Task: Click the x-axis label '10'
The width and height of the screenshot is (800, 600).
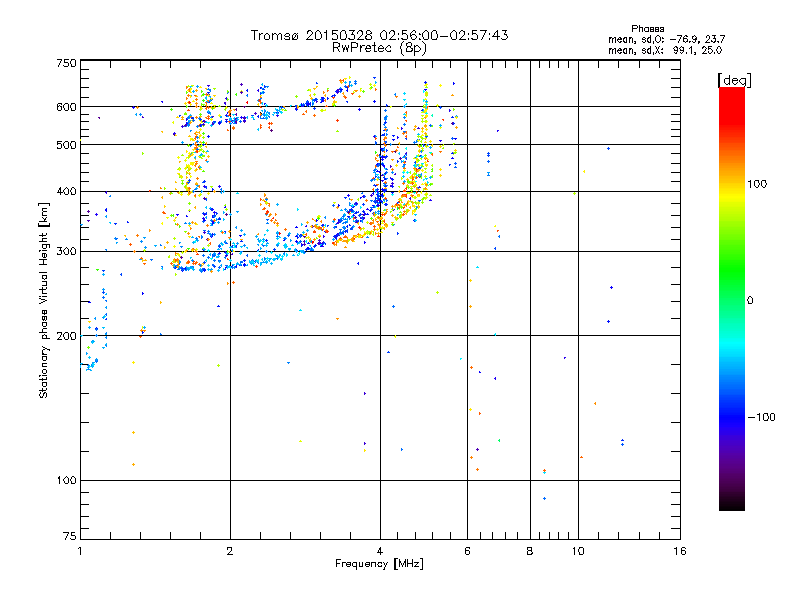Action: pyautogui.click(x=578, y=551)
